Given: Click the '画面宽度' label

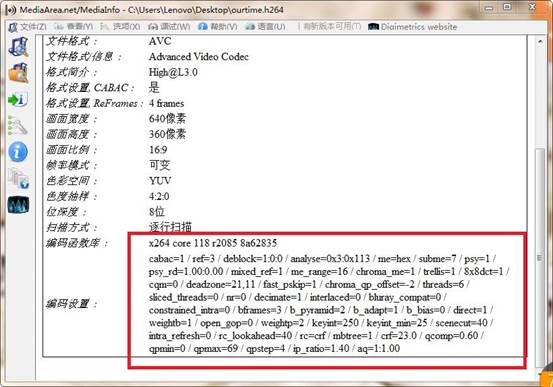Looking at the screenshot, I should click(71, 119).
